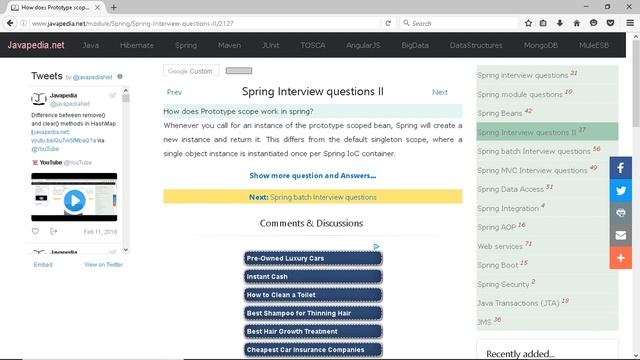
Task: Open the MongoDB menu item
Action: [x=541, y=45]
